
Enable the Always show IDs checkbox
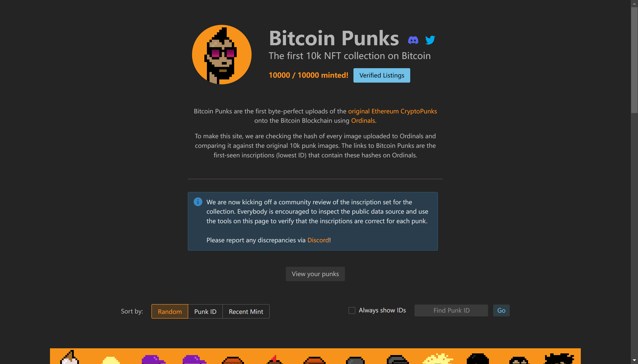352,310
